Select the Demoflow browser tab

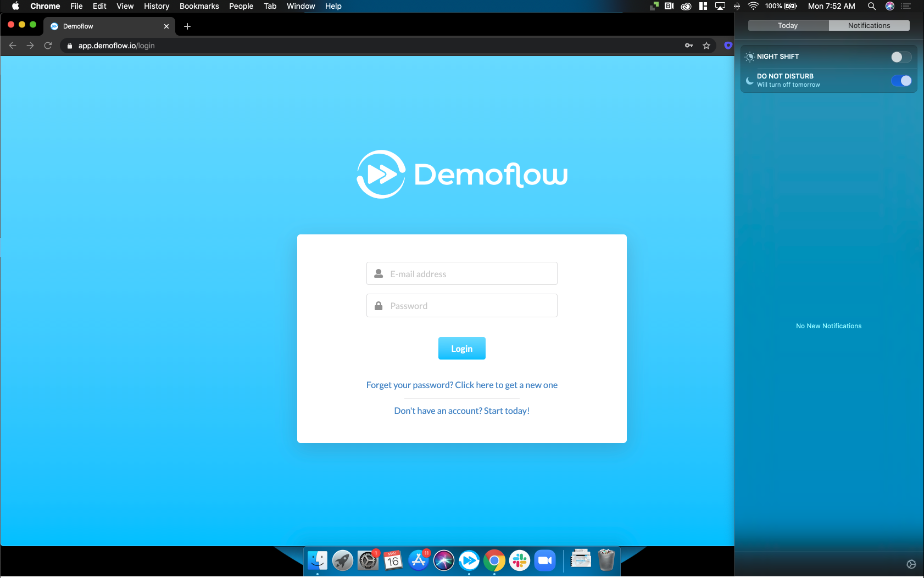tap(109, 26)
